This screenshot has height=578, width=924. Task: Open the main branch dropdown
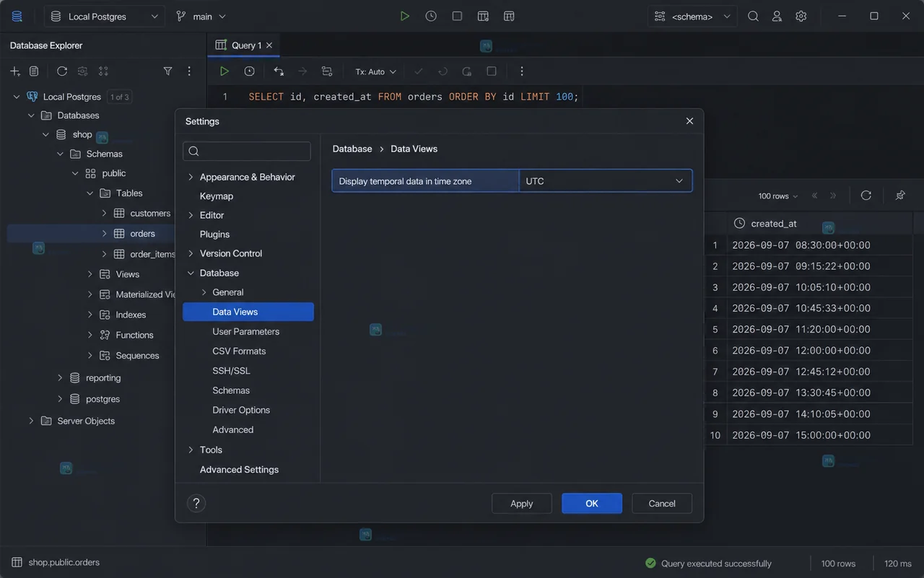(201, 16)
